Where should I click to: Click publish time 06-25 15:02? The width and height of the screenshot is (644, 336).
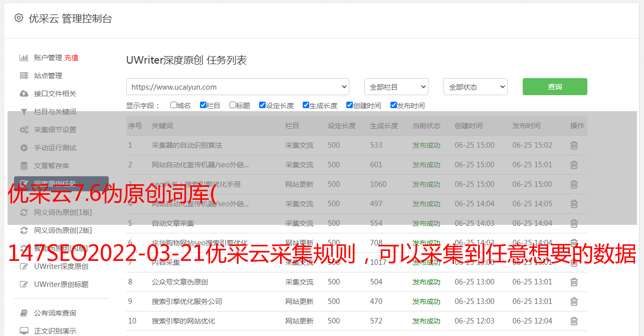pos(532,145)
